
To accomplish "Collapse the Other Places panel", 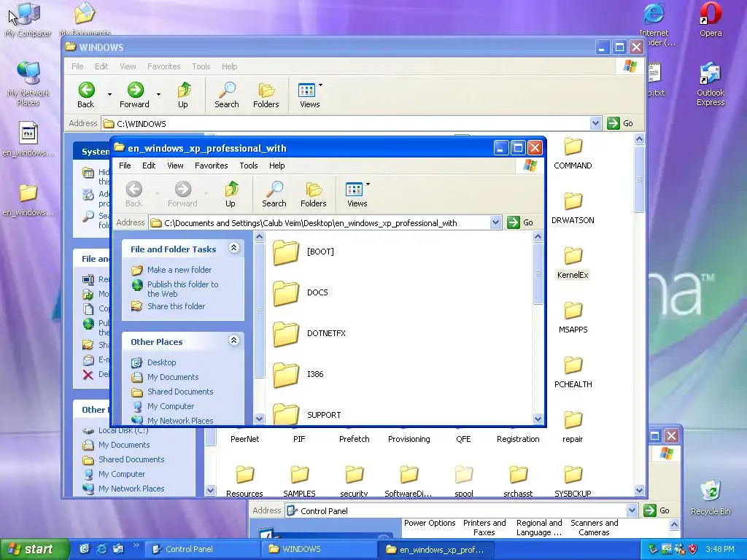I will [234, 340].
